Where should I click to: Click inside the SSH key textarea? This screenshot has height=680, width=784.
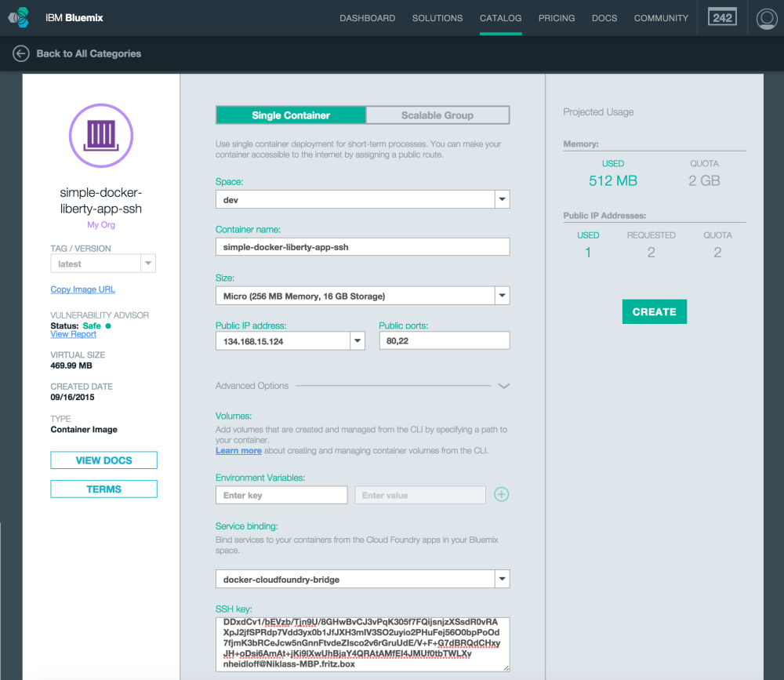362,644
